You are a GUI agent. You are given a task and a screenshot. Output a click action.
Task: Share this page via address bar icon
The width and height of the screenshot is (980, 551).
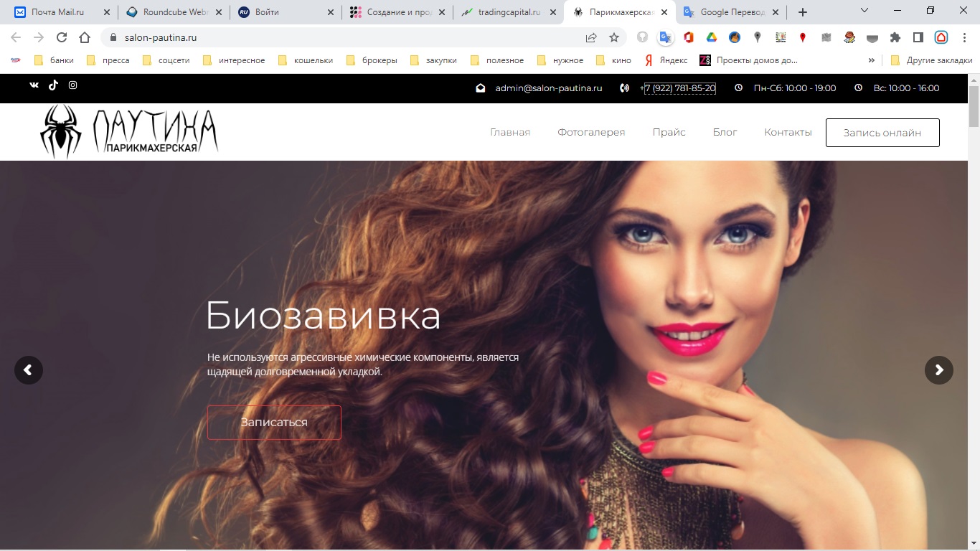coord(591,37)
